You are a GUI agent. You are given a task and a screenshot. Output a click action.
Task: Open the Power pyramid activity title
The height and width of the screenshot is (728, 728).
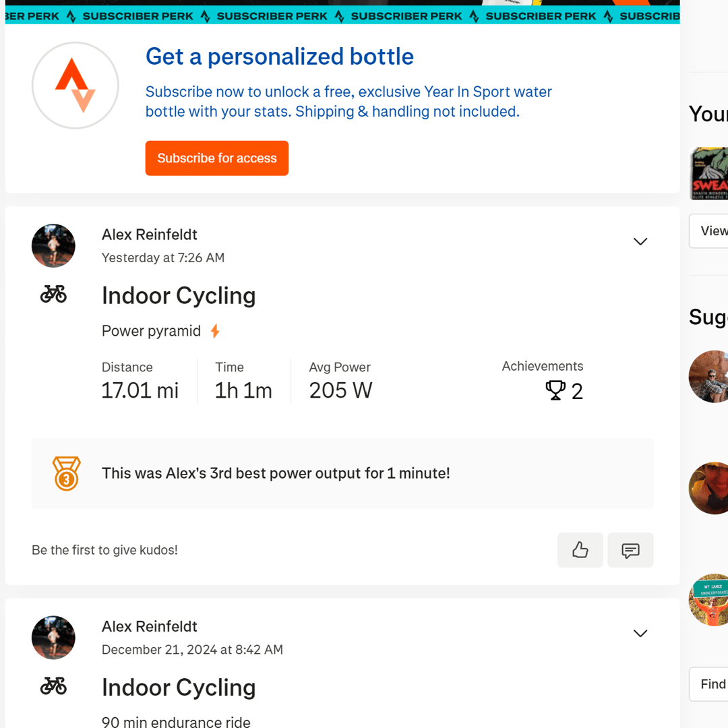(151, 331)
